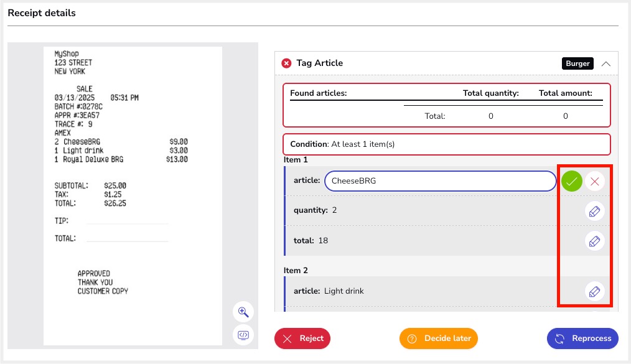Click the Found articles summary box

(x=446, y=105)
